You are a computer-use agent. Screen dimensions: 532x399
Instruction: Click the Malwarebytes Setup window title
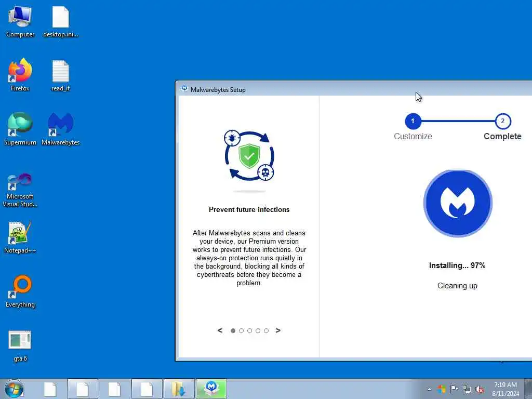218,90
